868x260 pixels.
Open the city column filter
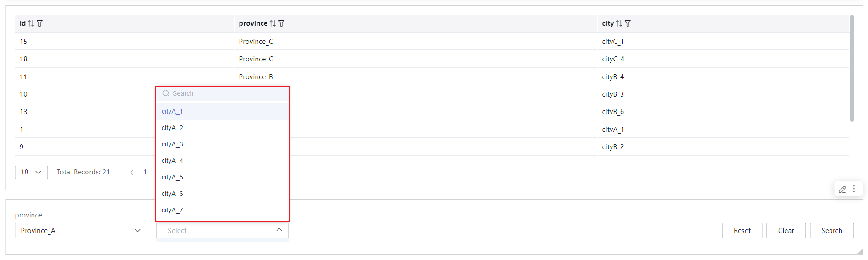[x=628, y=23]
